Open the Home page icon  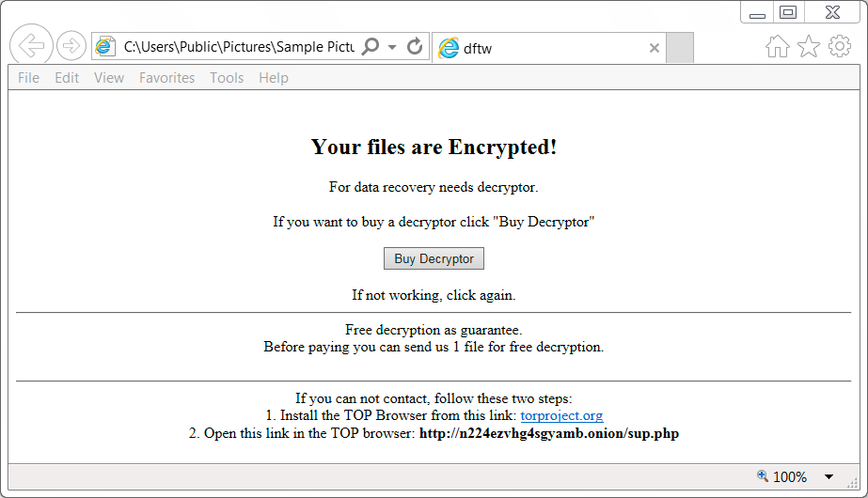click(x=777, y=46)
